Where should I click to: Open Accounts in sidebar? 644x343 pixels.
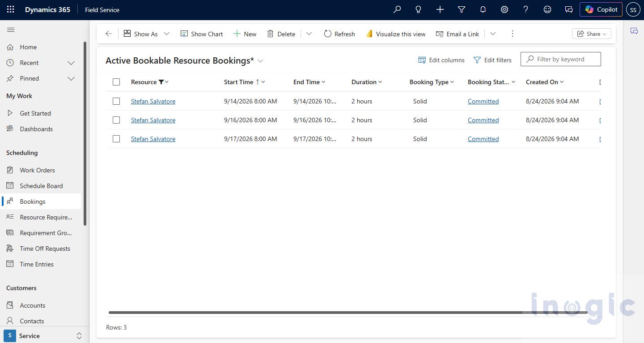coord(41,305)
